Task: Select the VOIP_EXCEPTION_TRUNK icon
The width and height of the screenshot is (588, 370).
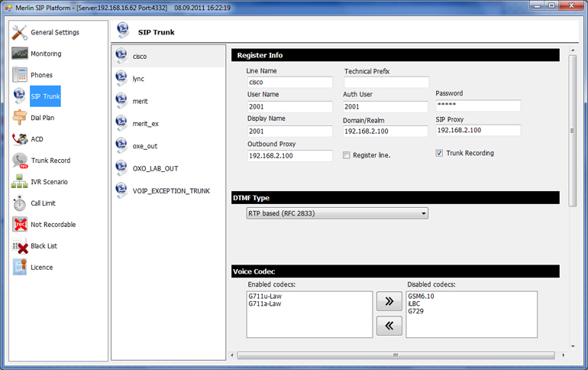Action: pos(121,190)
